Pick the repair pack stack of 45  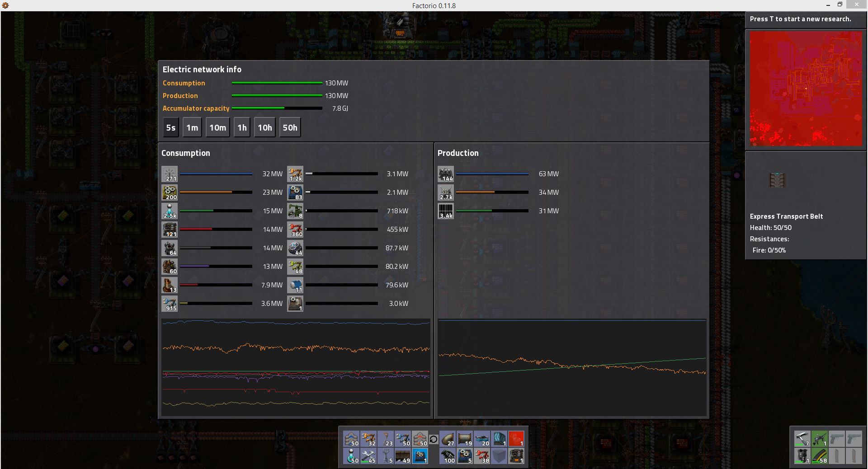368,456
